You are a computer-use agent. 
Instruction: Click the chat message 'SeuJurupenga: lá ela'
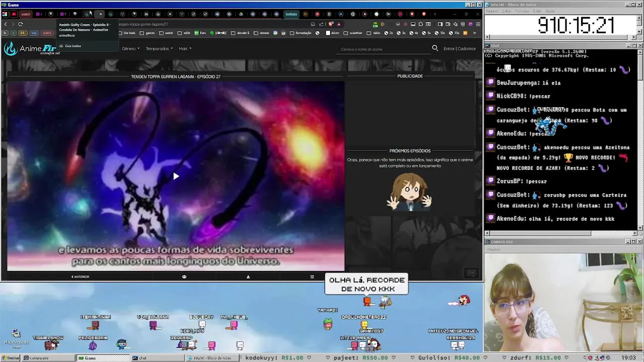[528, 83]
